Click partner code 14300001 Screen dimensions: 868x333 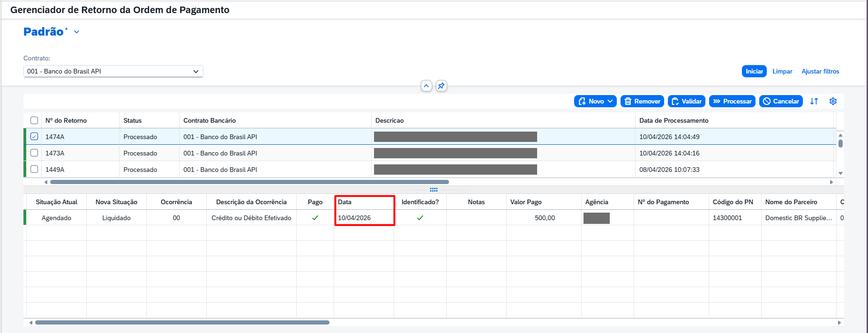tap(727, 218)
